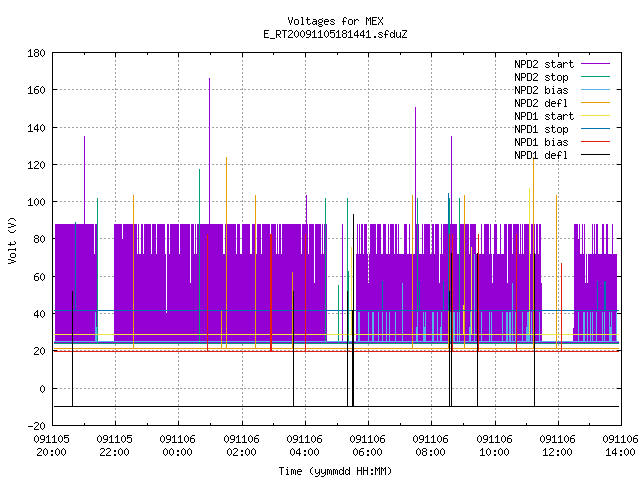Image resolution: width=640 pixels, height=480 pixels.
Task: Click the x-axis label 091106 10:00
Action: (495, 446)
